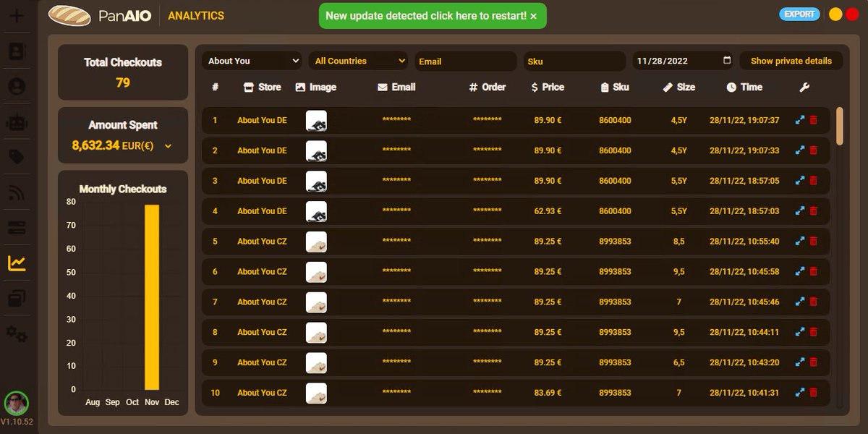The width and height of the screenshot is (868, 434).
Task: Delete checkout row 6 with trash icon
Action: [813, 271]
